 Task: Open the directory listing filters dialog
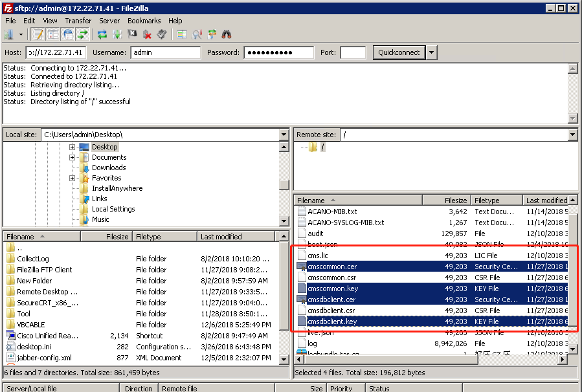182,35
